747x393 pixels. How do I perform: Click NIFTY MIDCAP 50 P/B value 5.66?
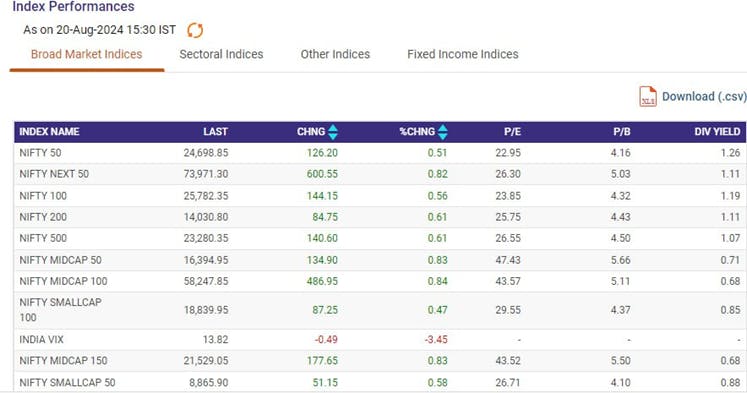(620, 260)
